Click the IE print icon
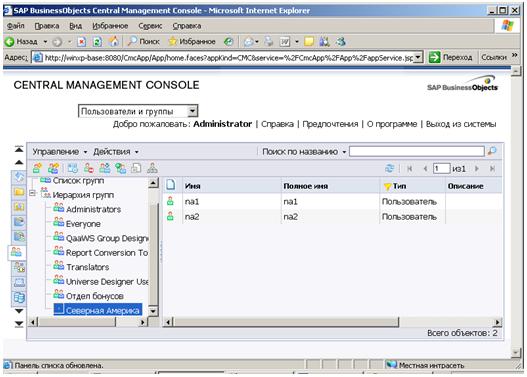The width and height of the screenshot is (527, 377). pos(269,42)
